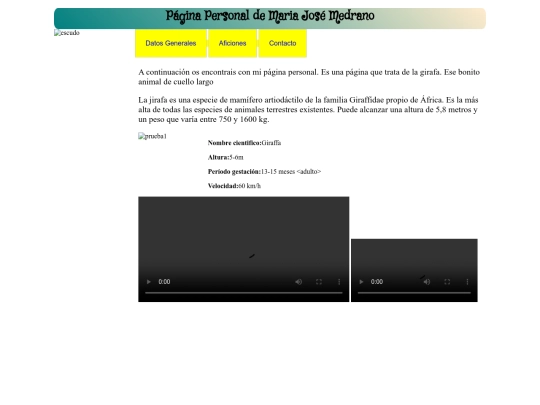Enter fullscreen on the small right video
This screenshot has width=540, height=405.
coord(447,282)
